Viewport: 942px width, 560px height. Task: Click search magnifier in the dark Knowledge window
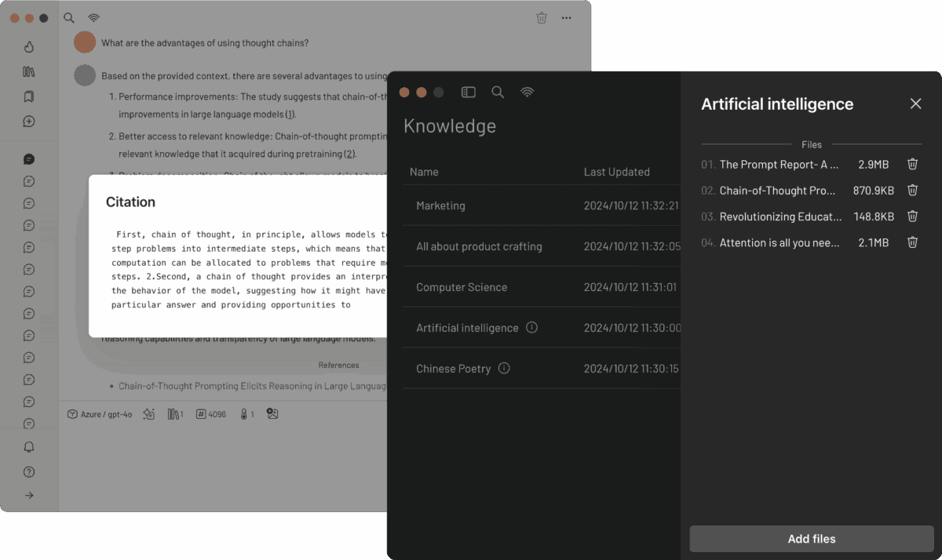click(498, 92)
